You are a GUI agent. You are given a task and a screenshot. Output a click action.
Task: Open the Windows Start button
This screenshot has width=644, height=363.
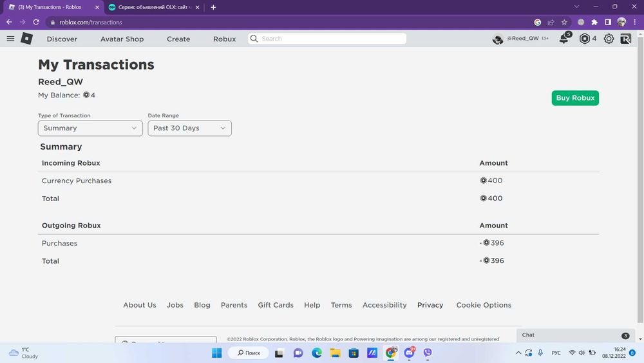click(x=216, y=353)
